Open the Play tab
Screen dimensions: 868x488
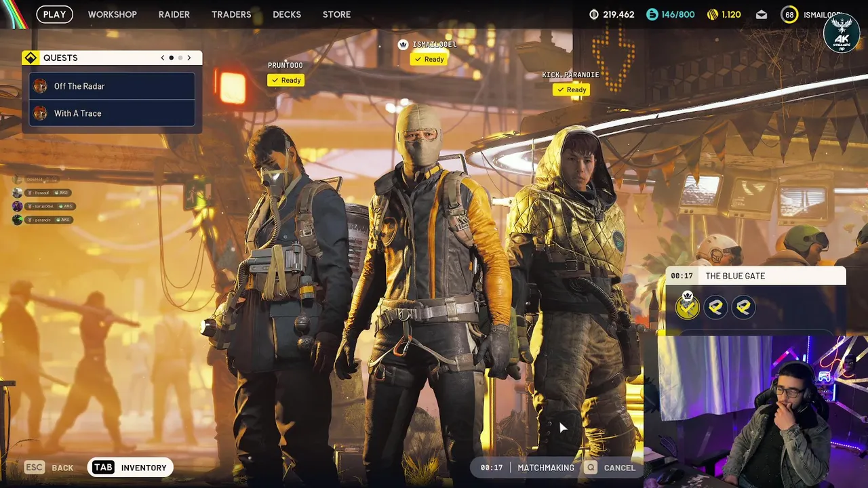click(x=55, y=14)
